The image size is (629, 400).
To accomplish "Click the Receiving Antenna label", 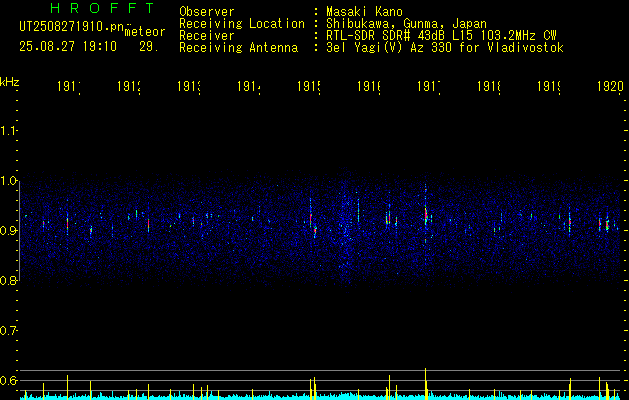I will tap(239, 48).
